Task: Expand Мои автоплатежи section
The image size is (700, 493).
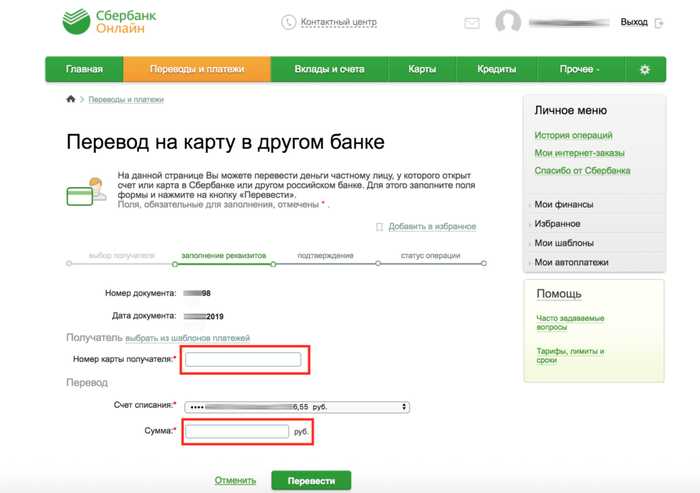Action: tap(571, 263)
